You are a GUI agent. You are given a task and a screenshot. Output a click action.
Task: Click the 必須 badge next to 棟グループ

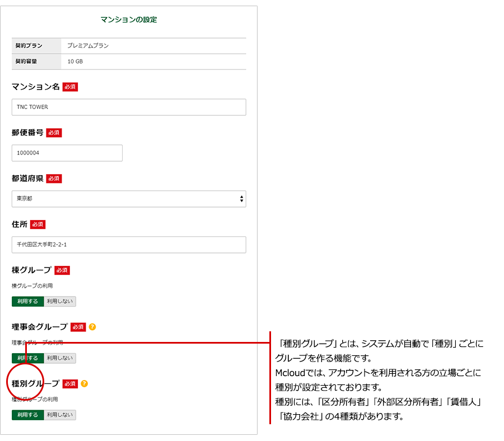(x=62, y=270)
